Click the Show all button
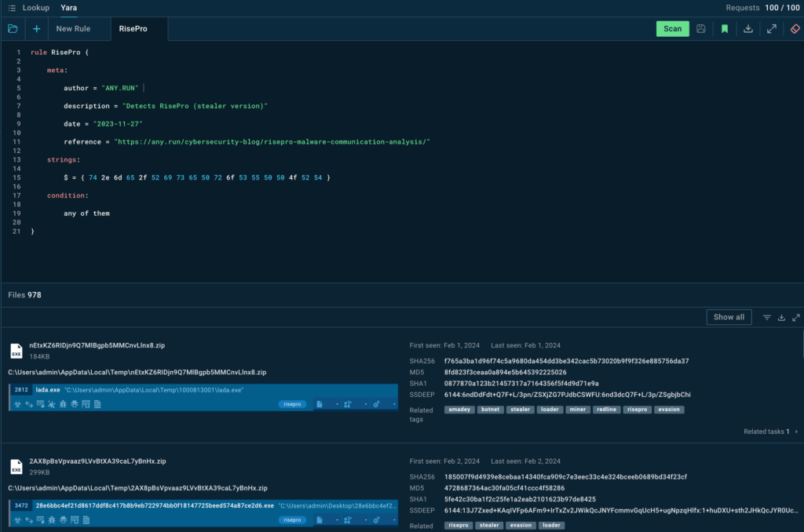The width and height of the screenshot is (804, 532). 729,318
